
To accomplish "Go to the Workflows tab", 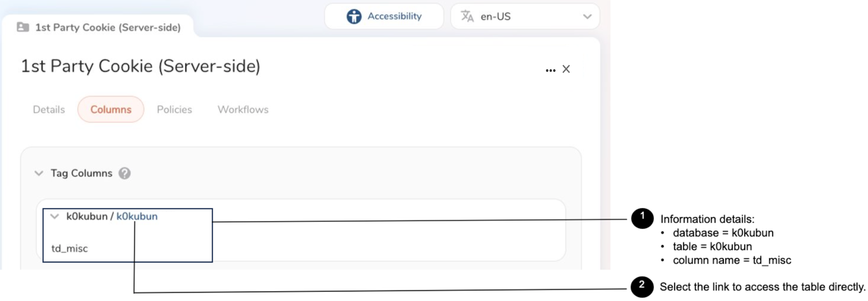I will tap(243, 110).
